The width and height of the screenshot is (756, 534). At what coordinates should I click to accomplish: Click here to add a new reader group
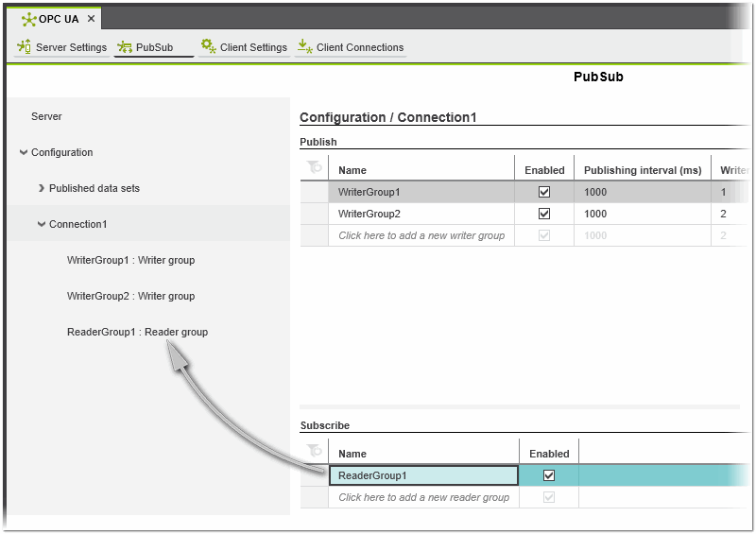423,497
